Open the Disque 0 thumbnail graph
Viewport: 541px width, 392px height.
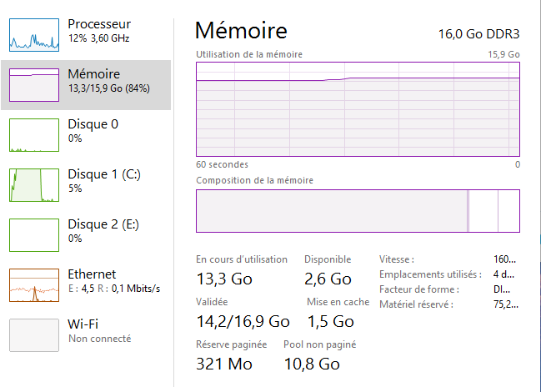(x=33, y=135)
